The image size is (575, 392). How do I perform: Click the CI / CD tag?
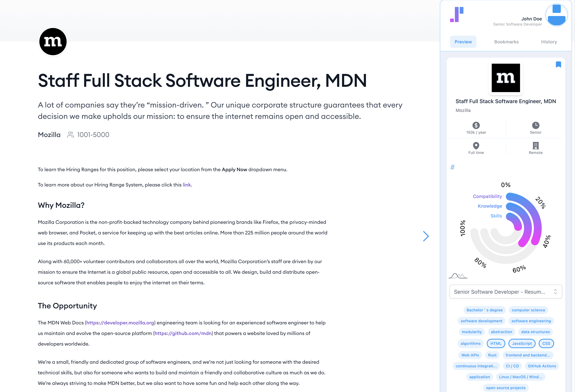pos(512,366)
